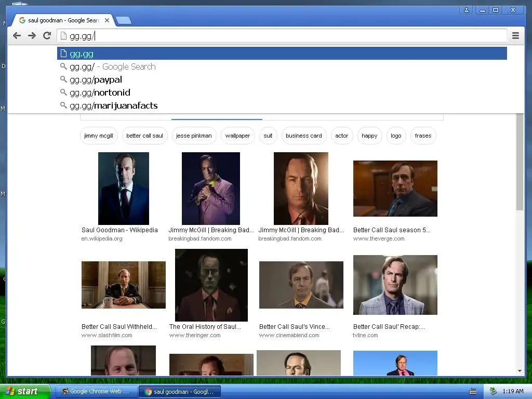
Task: Click the network tray icon by the clock
Action: coord(494,391)
